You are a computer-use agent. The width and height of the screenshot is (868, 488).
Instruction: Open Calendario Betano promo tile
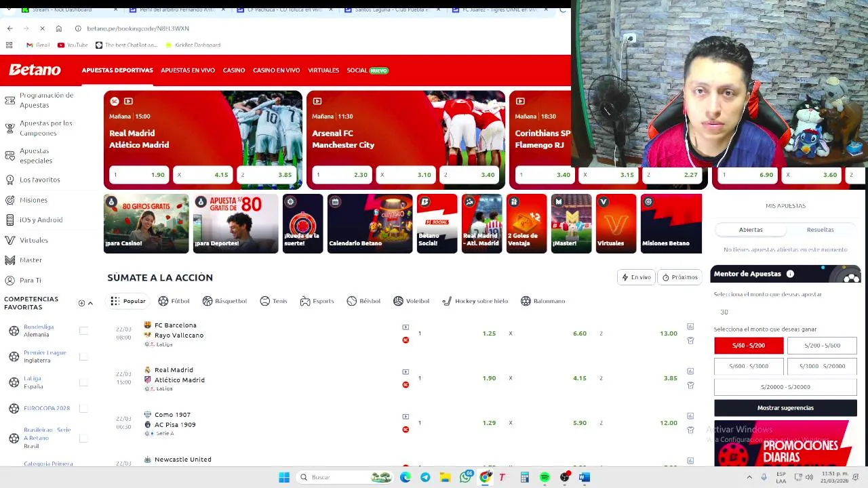[x=370, y=224]
